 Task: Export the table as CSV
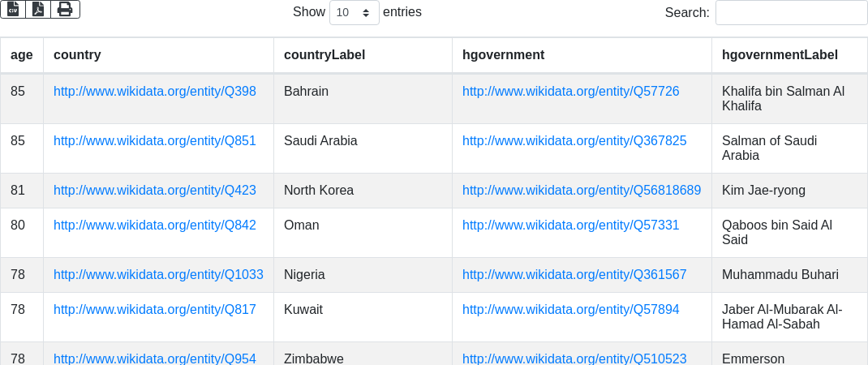[x=13, y=9]
